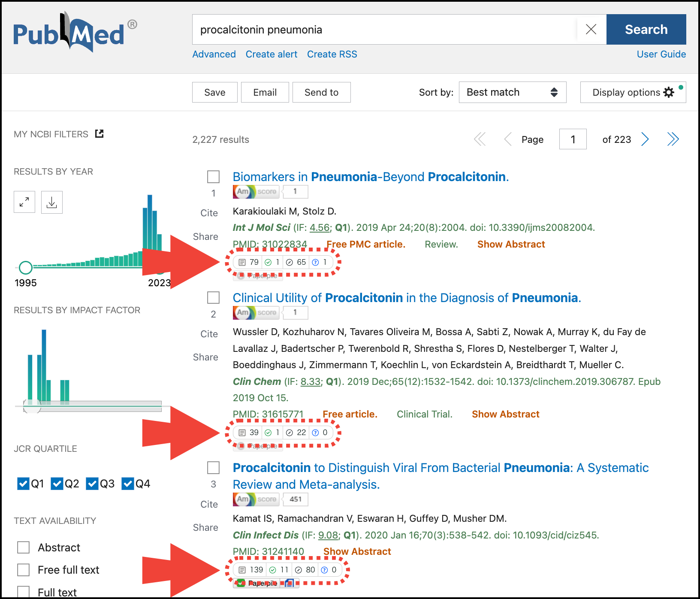Click the Display options gear icon
This screenshot has height=599, width=700.
[x=668, y=92]
